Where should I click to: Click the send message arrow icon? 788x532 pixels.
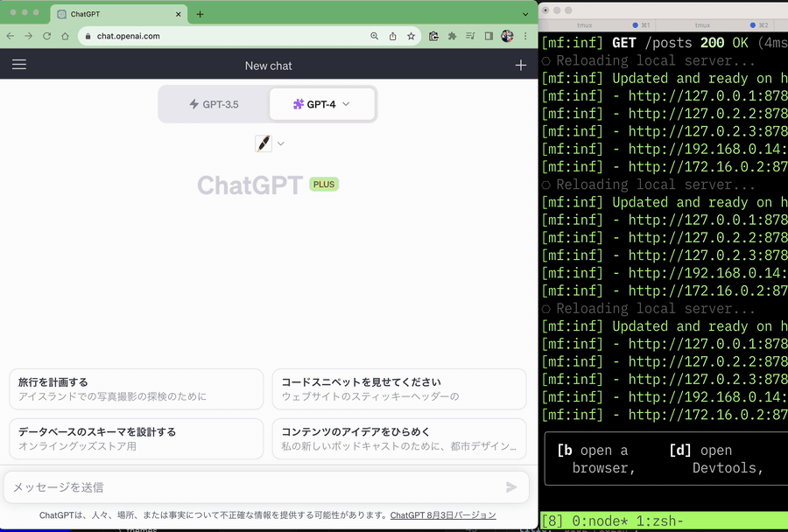point(511,487)
